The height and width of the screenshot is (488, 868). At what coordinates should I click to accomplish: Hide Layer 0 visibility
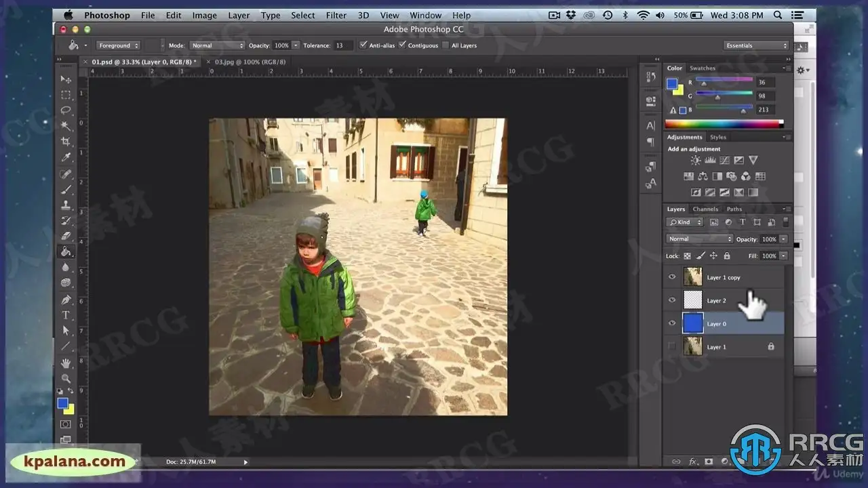(x=672, y=323)
